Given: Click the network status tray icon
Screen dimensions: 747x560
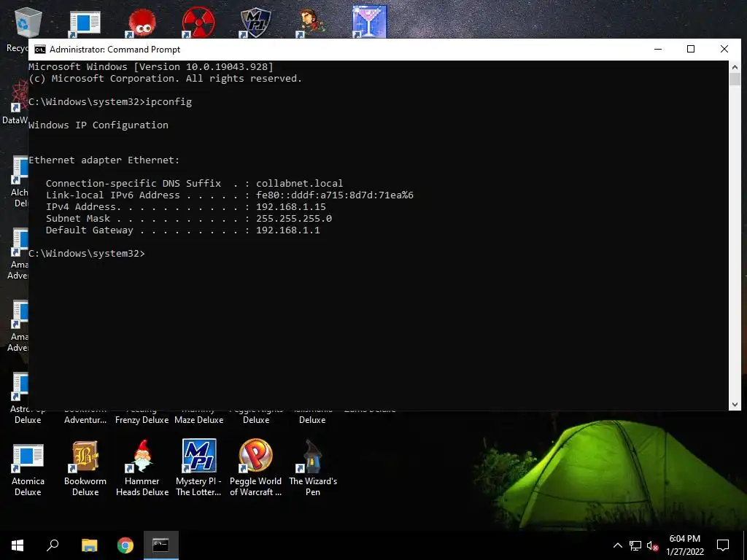Looking at the screenshot, I should [635, 545].
